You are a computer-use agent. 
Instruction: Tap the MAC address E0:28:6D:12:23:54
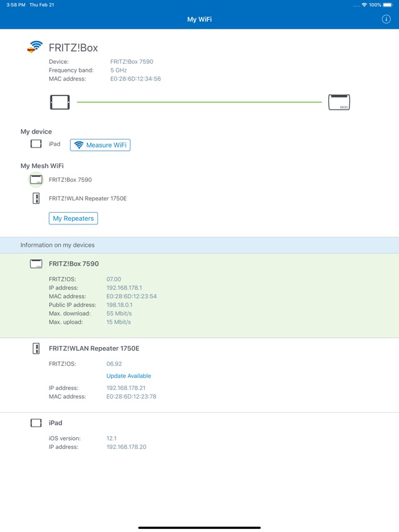click(132, 296)
